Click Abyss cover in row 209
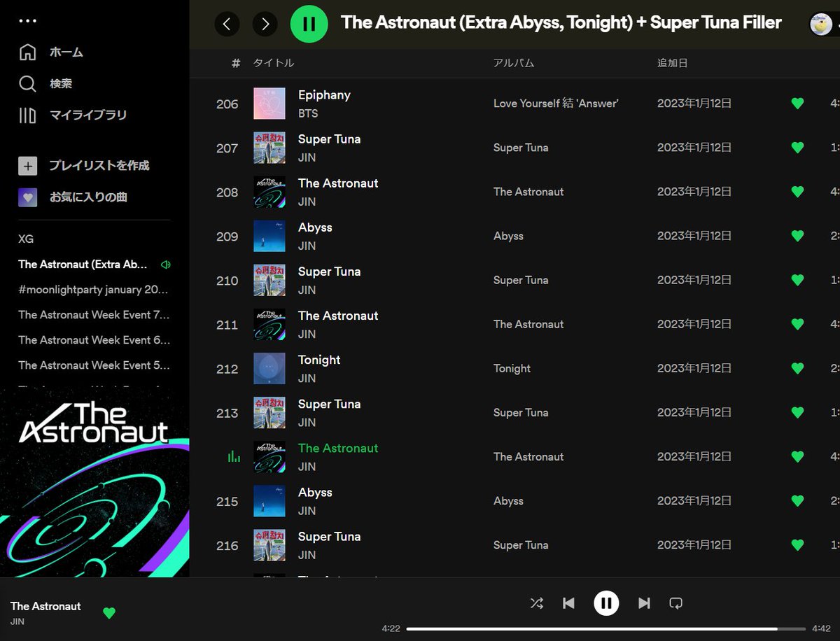 pos(269,236)
